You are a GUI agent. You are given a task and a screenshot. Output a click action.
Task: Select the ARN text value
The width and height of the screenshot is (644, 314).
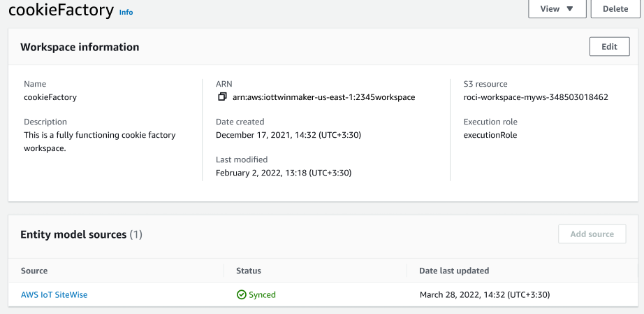(323, 97)
